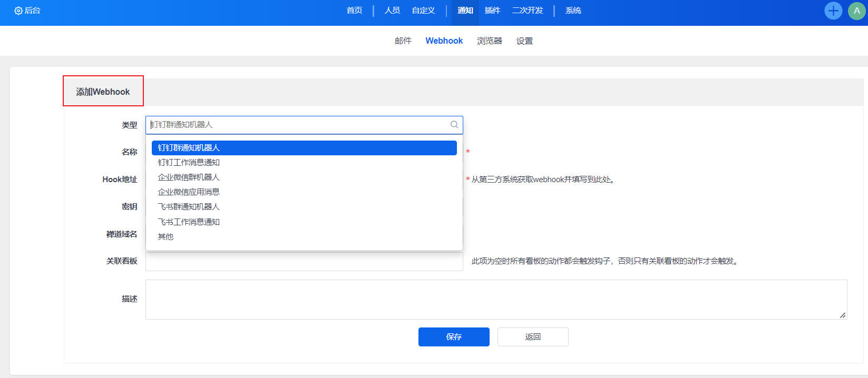Select 飞书工作消息通知 option
The image size is (868, 378).
189,222
